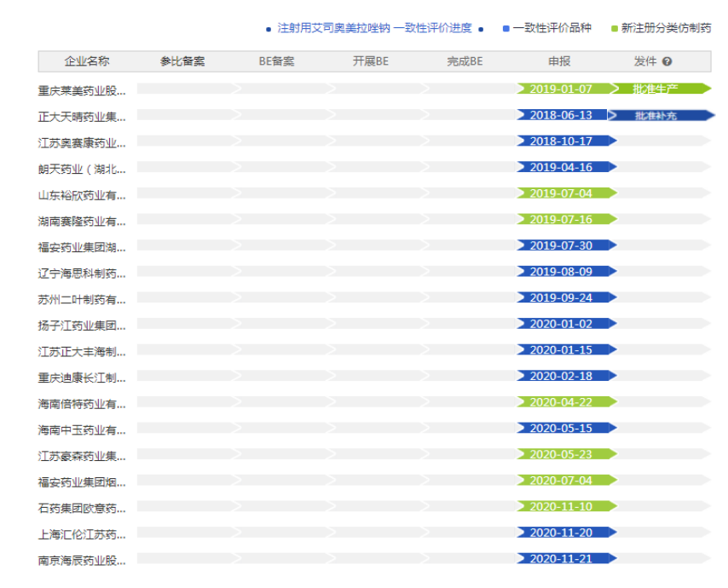728x588 pixels.
Task: Click the help icon beside 发件
Action: [667, 61]
